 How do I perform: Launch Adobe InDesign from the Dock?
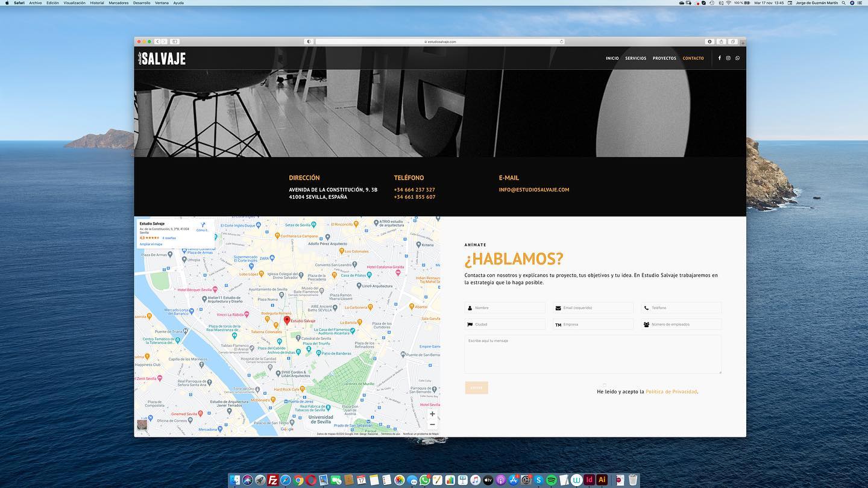pos(589,480)
